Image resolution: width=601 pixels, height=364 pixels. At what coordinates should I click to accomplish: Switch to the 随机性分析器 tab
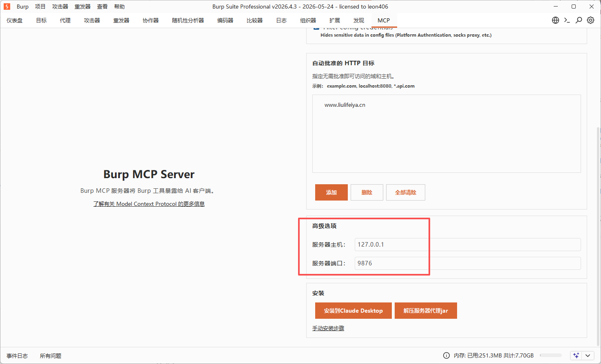pos(188,20)
